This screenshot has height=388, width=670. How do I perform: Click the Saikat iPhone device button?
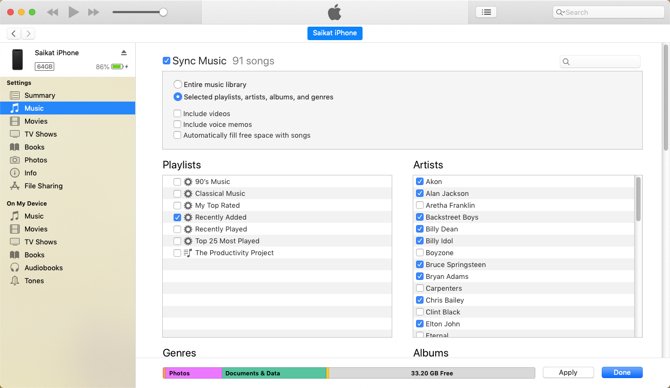(335, 33)
